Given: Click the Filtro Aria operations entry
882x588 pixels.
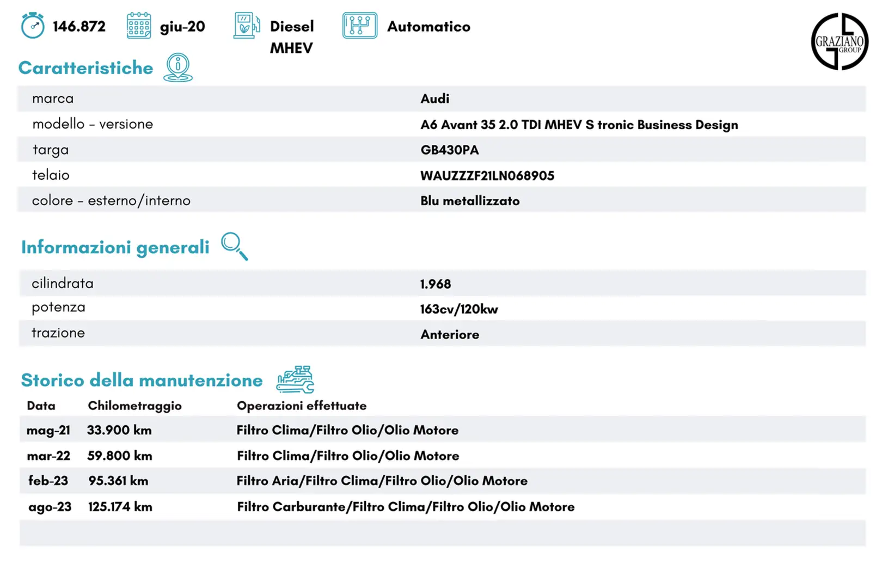Looking at the screenshot, I should pyautogui.click(x=382, y=481).
